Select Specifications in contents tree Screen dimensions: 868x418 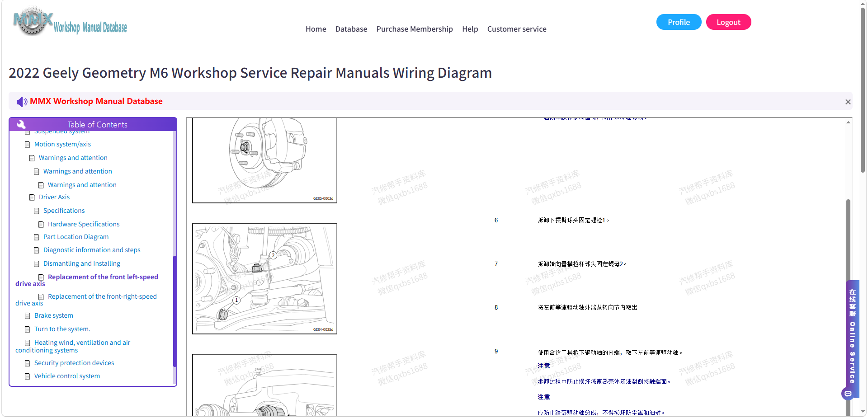[x=64, y=211]
